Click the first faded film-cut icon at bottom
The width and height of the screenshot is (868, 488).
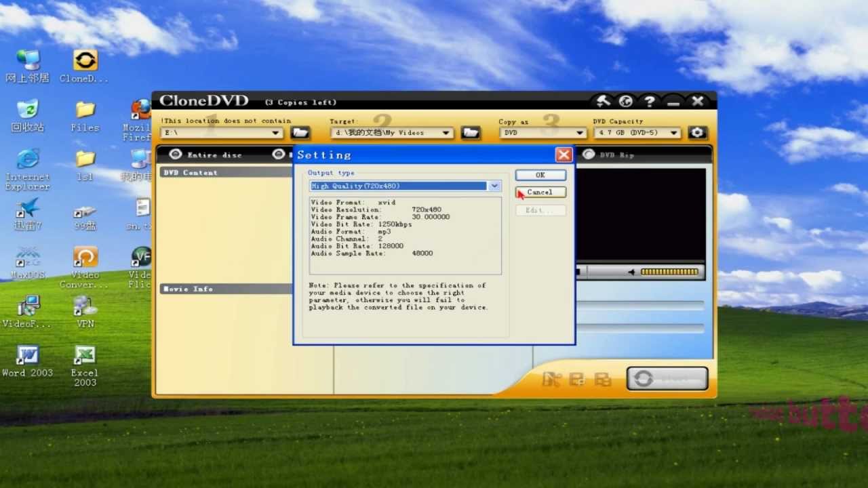(x=551, y=379)
